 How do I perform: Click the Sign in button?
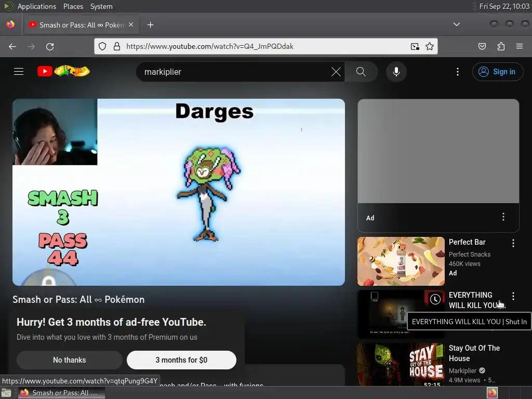tap(498, 72)
